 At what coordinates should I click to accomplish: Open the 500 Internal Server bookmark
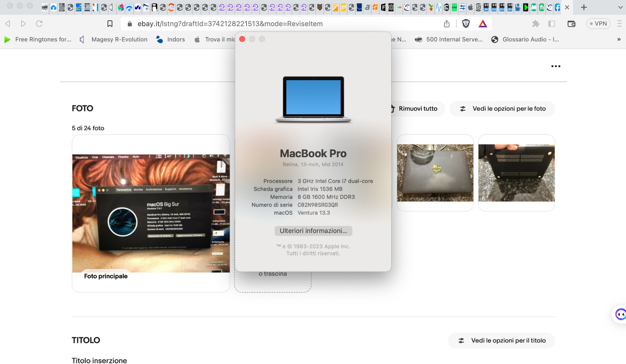click(x=449, y=39)
